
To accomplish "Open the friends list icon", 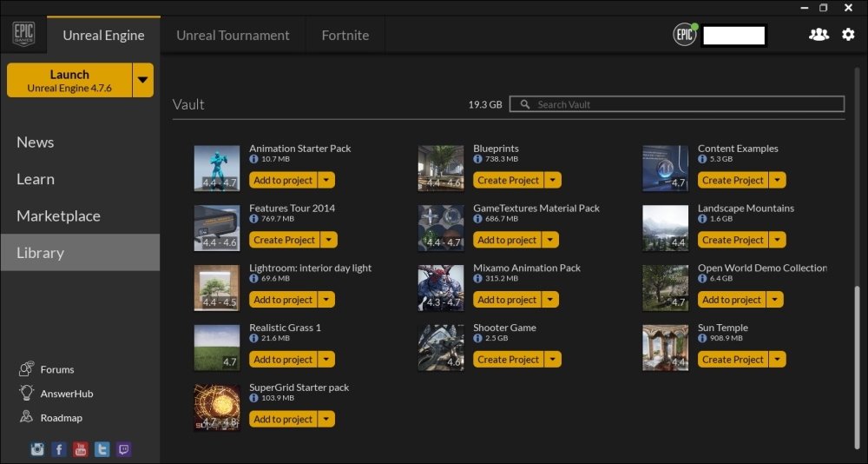I will pyautogui.click(x=819, y=35).
